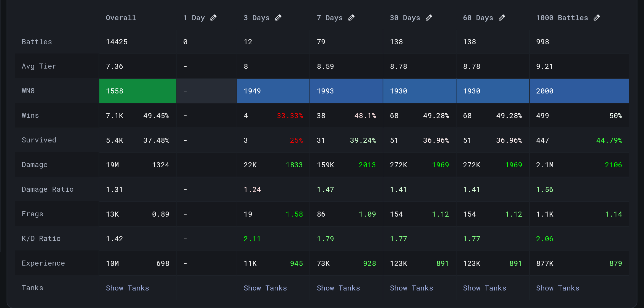Click the 7 Days survival rate 39.24%
This screenshot has height=308, width=644.
(x=363, y=140)
